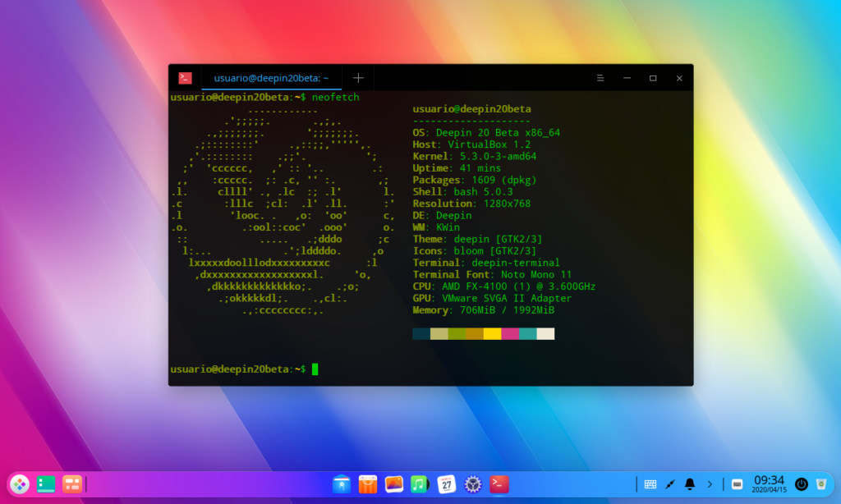Image resolution: width=841 pixels, height=504 pixels.
Task: Click the 'Shell: bash 5.0.3' line
Action: pyautogui.click(x=462, y=191)
